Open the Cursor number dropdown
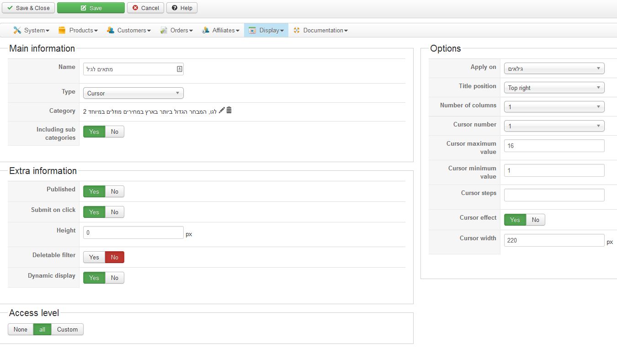617x364 pixels. [x=554, y=126]
